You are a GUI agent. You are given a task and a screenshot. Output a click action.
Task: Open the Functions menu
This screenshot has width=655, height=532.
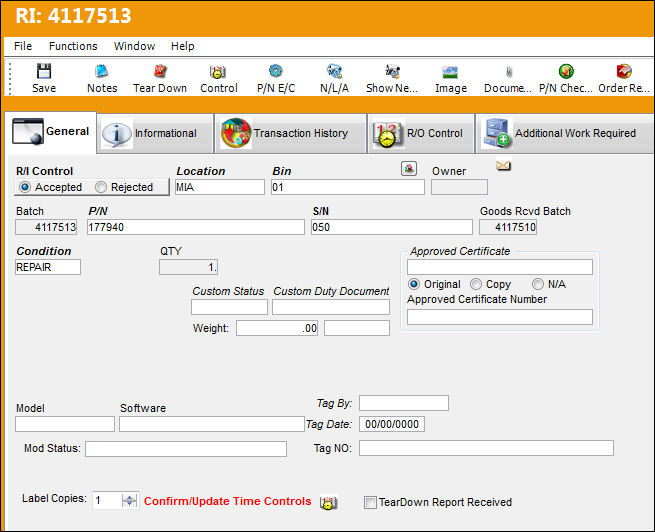[x=73, y=46]
